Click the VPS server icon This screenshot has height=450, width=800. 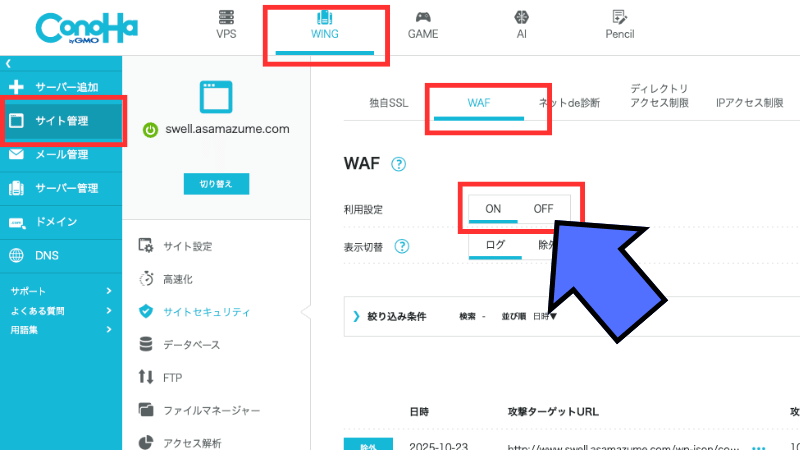[226, 18]
